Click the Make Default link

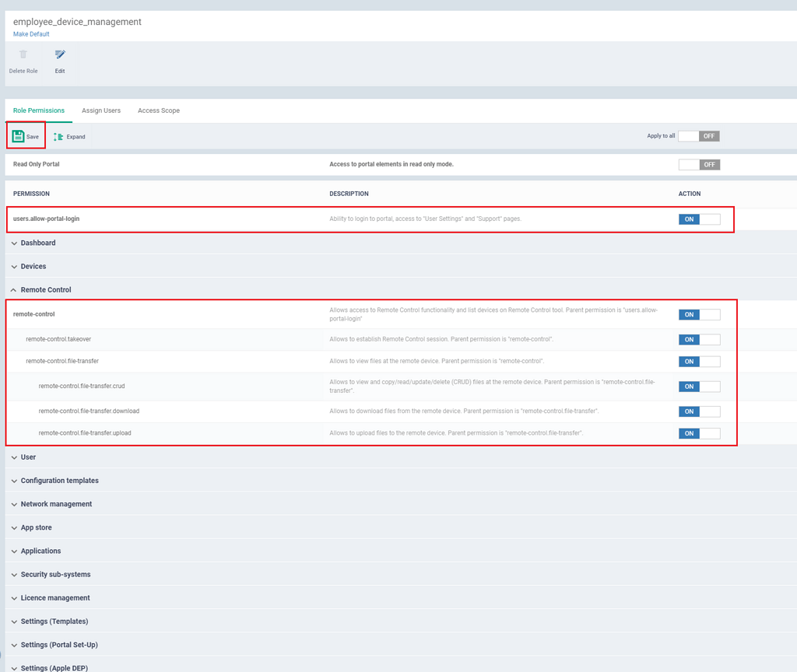pos(31,34)
